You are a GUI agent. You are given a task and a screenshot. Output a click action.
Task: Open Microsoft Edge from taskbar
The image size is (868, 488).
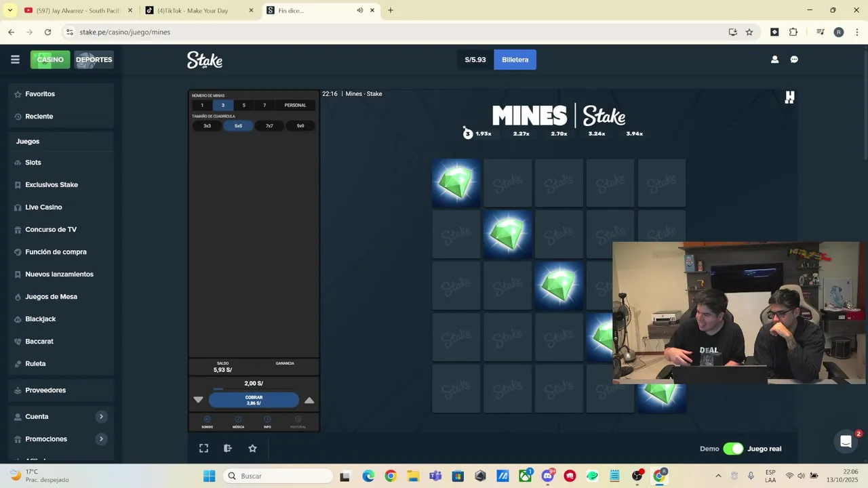point(368,476)
